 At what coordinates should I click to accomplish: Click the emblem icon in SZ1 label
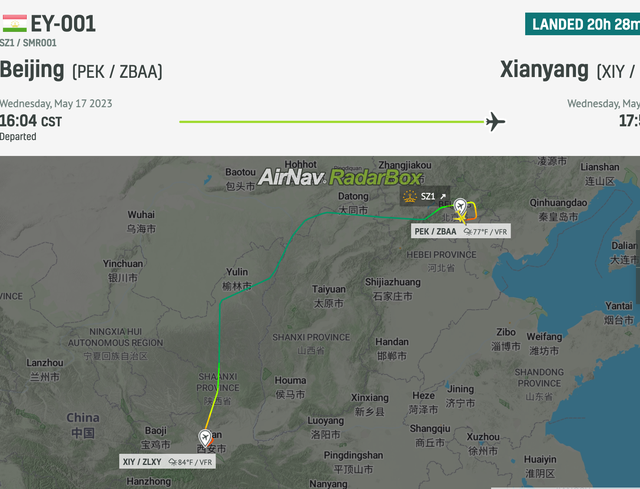click(x=410, y=196)
